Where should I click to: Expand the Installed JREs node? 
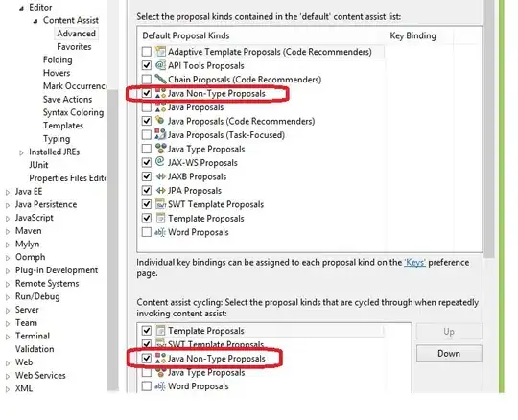point(21,152)
